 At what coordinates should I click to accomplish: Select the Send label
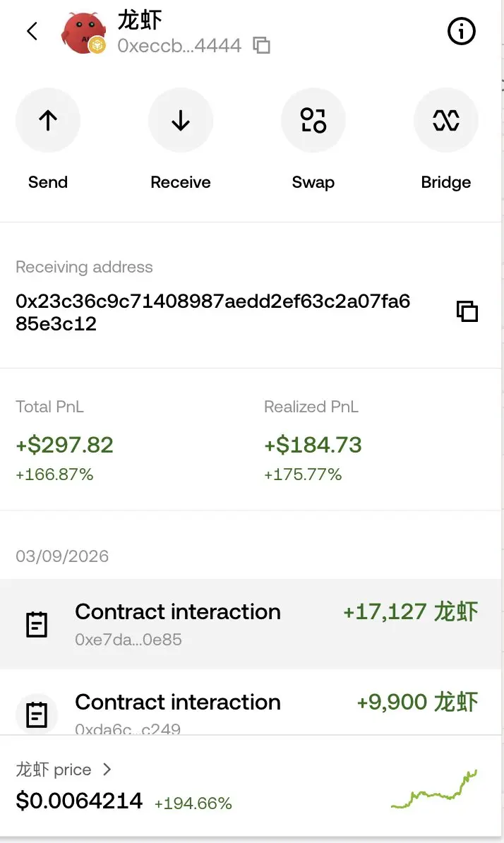pos(48,182)
